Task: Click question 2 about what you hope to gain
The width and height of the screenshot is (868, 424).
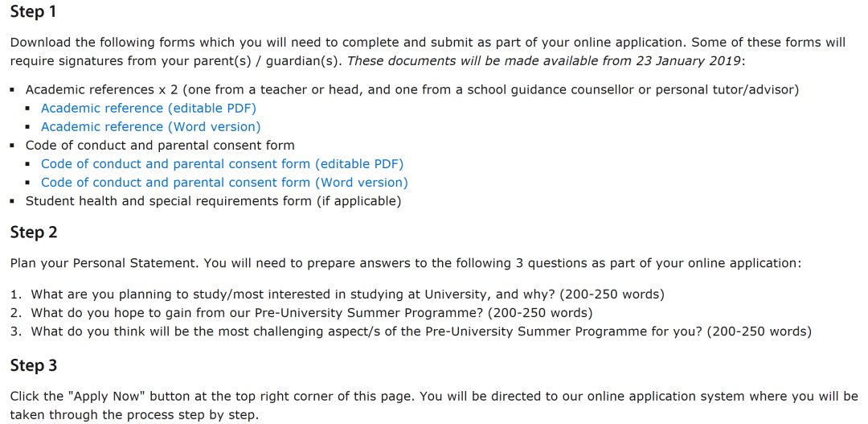Action: tap(311, 313)
